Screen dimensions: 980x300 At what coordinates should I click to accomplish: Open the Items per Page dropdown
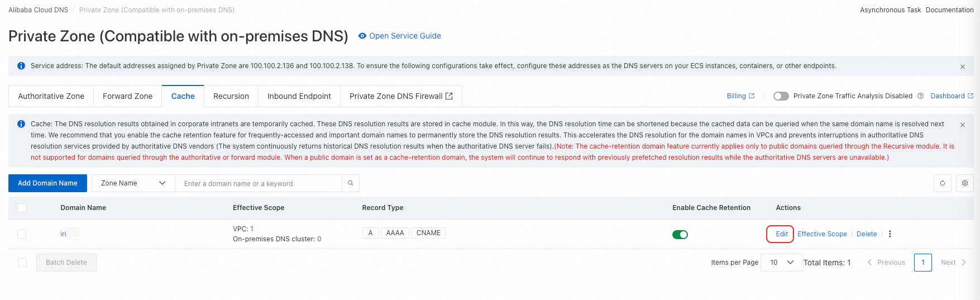(x=782, y=263)
